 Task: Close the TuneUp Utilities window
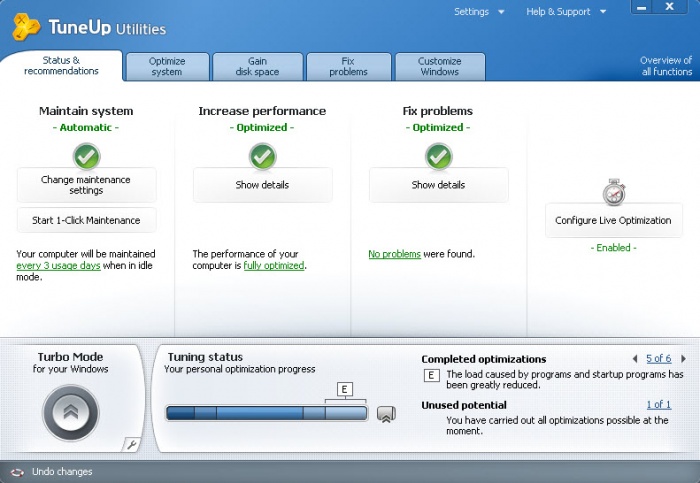tap(669, 7)
